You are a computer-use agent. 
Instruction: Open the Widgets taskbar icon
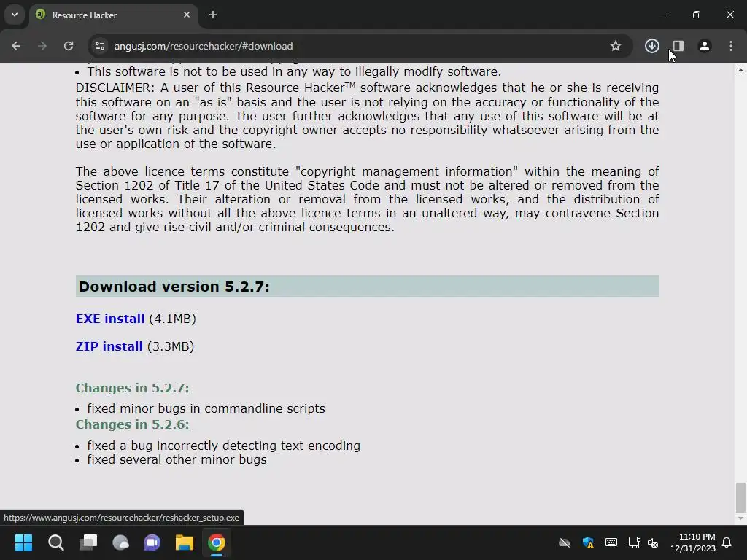pyautogui.click(x=120, y=542)
